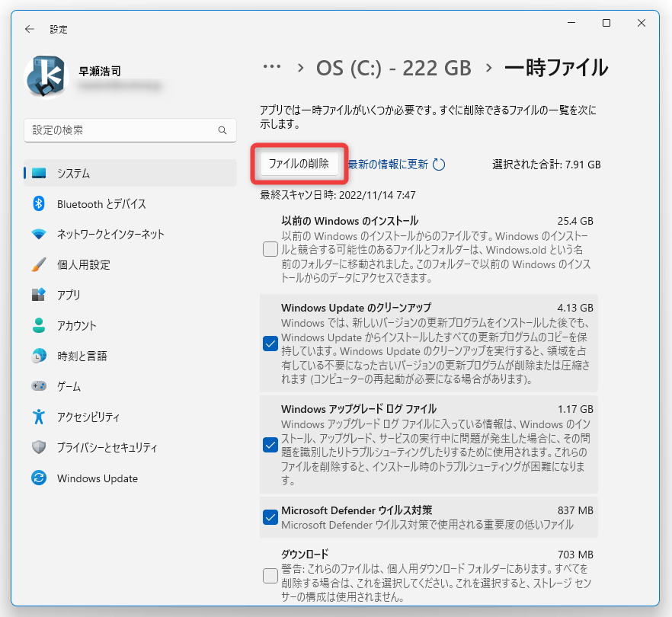Open the プライバシーとセキュリティ shield icon

(x=39, y=447)
